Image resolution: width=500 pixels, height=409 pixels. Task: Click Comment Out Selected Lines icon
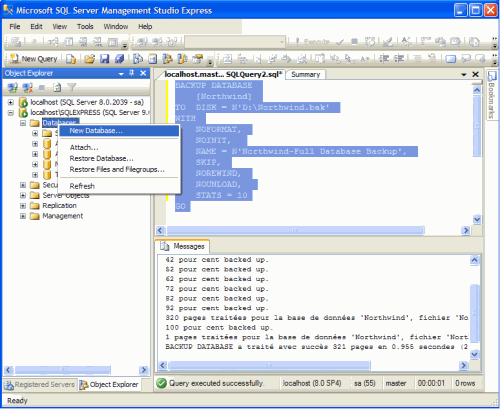tap(417, 59)
